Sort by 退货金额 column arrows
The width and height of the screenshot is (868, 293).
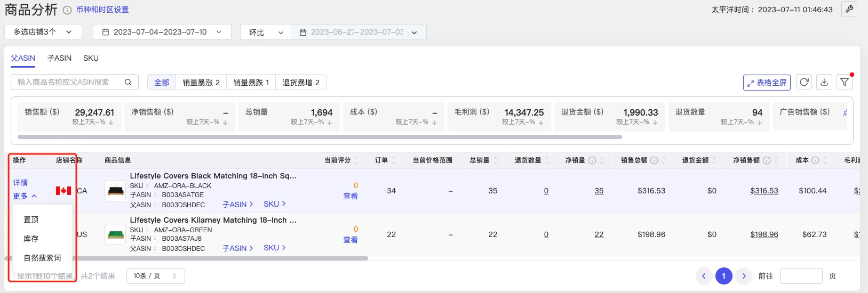[x=714, y=160]
